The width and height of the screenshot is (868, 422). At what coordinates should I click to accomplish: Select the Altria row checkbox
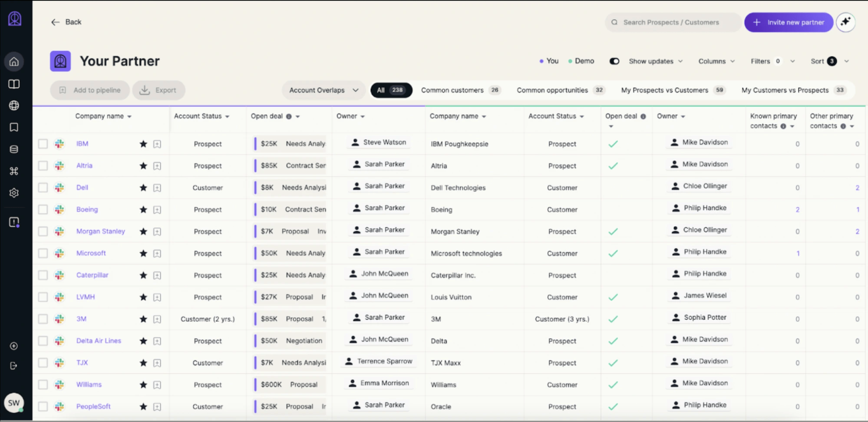pos(43,166)
